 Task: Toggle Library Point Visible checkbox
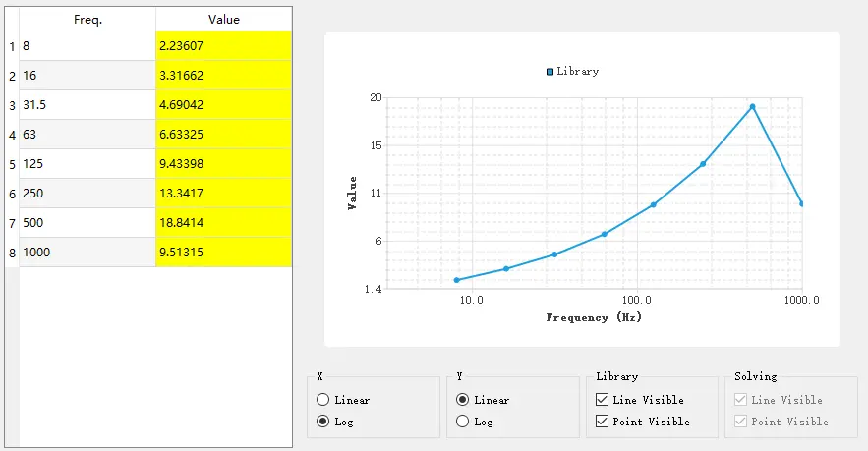[603, 422]
